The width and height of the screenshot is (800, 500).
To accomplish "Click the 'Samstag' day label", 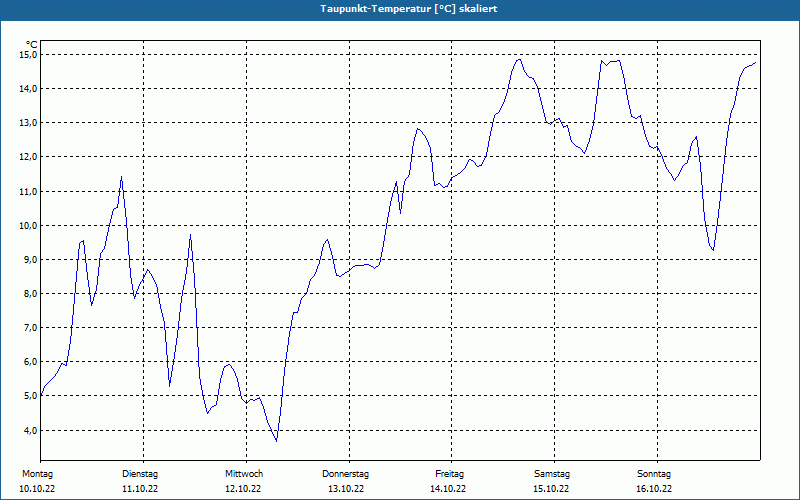I will click(552, 474).
